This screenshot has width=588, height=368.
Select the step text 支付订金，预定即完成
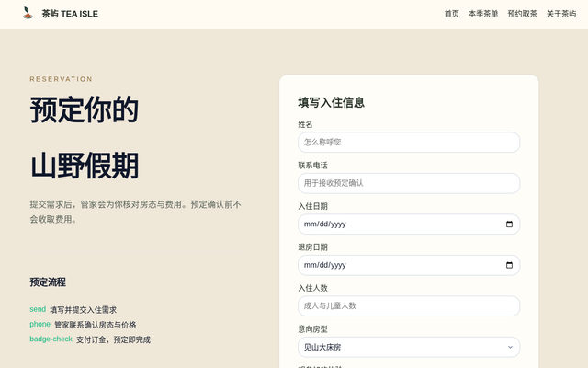[113, 339]
